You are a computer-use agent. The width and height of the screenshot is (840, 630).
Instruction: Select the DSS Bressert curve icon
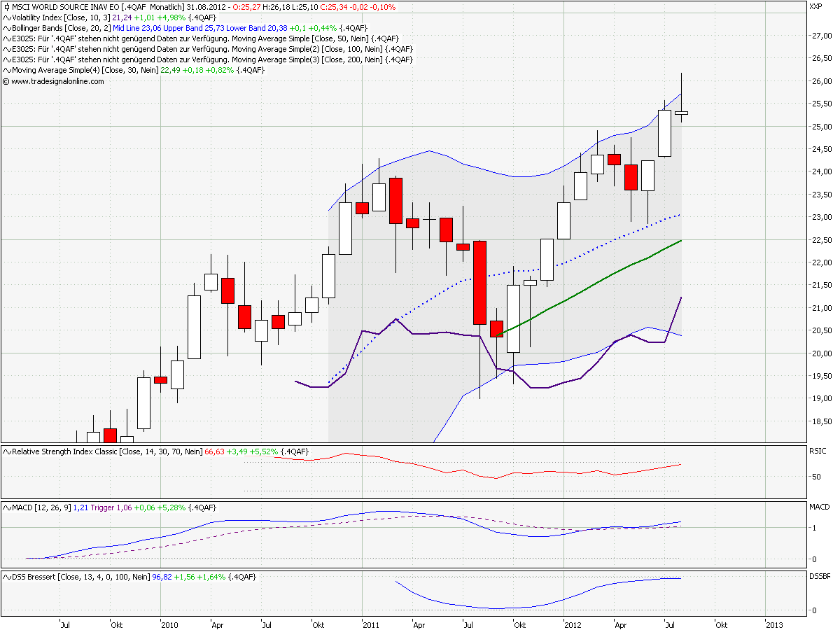click(x=7, y=577)
